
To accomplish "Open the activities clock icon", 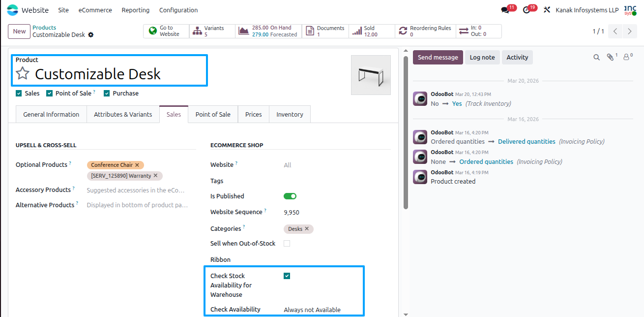I will pos(527,10).
